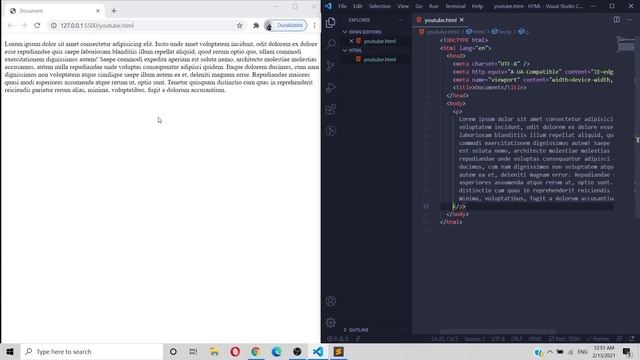The height and width of the screenshot is (360, 640).
Task: Change CRLF end of line sequence
Action: 516,339
